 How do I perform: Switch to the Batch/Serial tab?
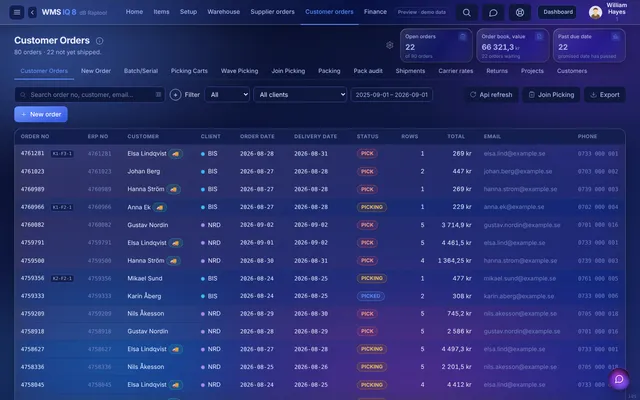coord(141,71)
